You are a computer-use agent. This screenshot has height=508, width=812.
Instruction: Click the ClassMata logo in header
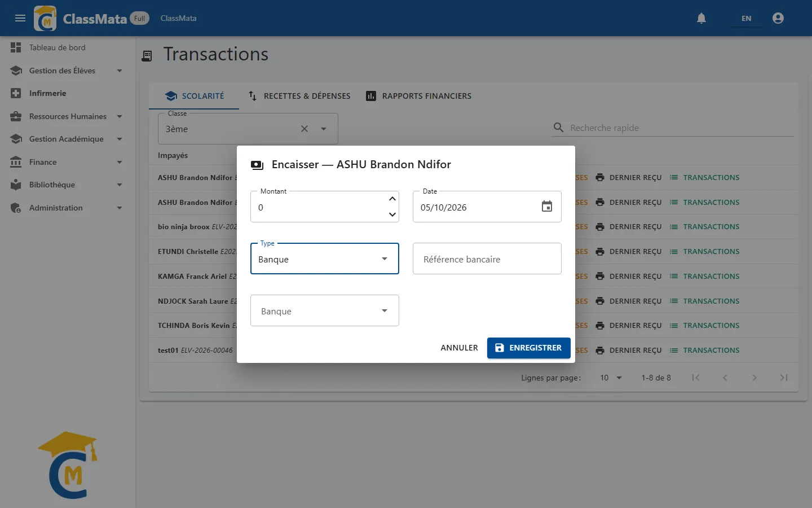coord(45,18)
